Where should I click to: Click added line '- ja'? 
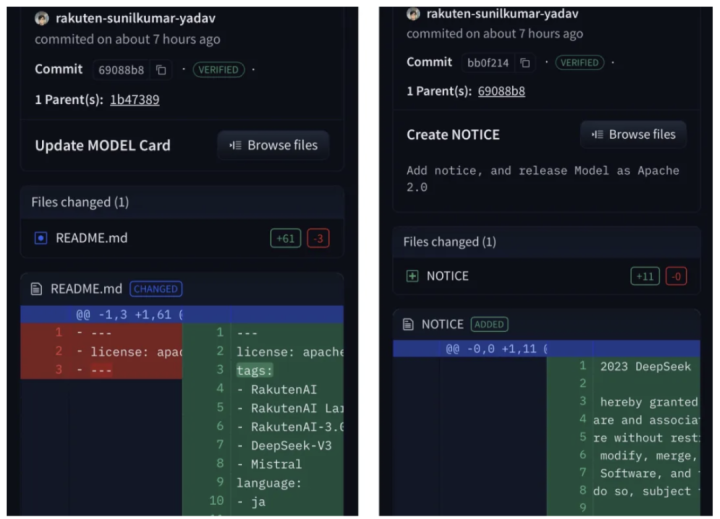pos(251,502)
